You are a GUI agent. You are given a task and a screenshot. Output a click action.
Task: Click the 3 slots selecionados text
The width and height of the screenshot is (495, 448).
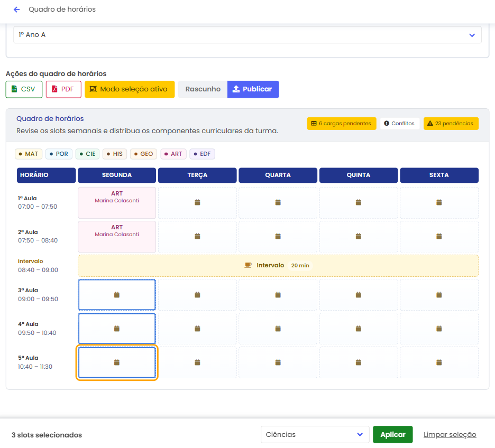pyautogui.click(x=47, y=435)
